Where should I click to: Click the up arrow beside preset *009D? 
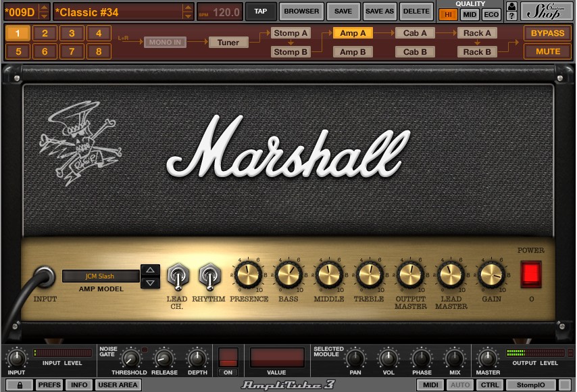(44, 7)
